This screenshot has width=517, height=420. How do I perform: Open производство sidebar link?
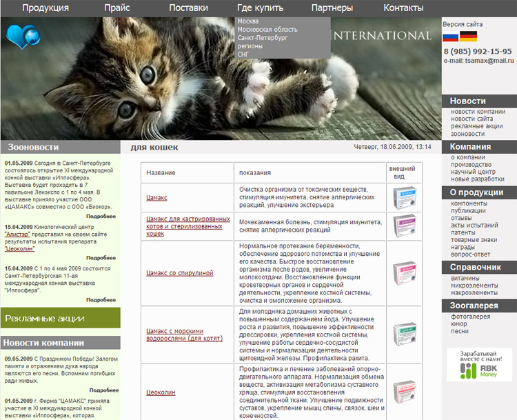point(472,164)
